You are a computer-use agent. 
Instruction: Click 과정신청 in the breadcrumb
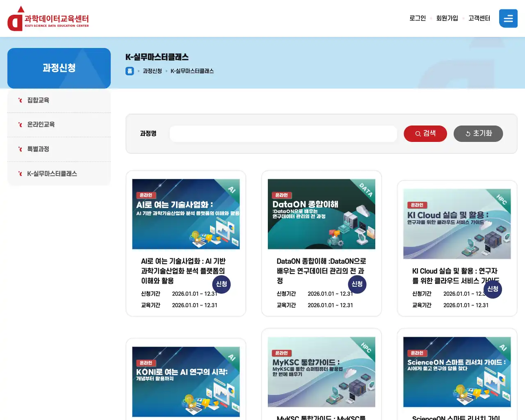coord(152,71)
